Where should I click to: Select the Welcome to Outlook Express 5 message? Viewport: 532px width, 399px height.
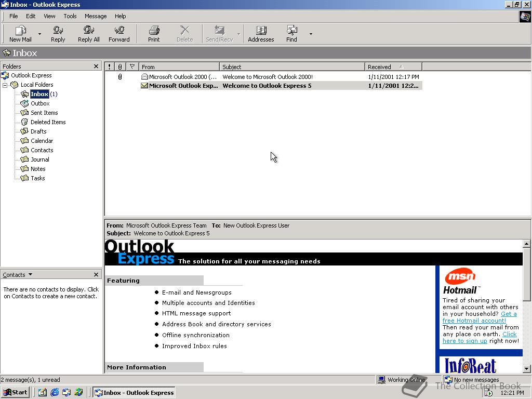263,86
